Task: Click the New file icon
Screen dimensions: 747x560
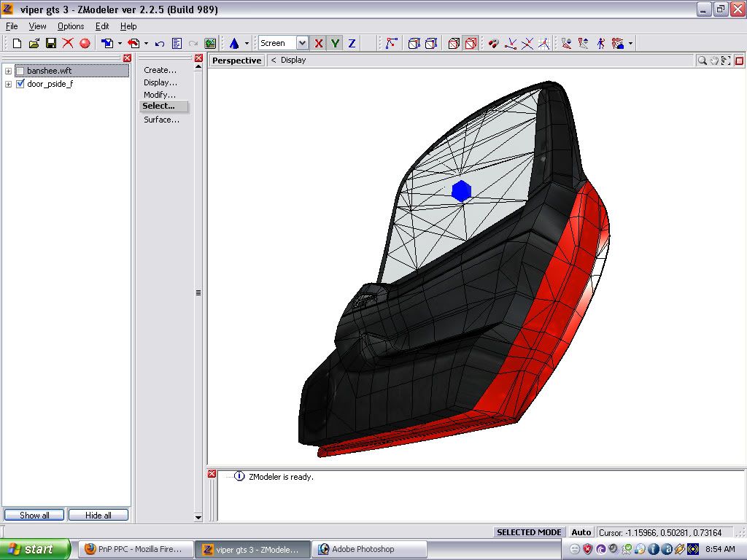Action: click(17, 44)
